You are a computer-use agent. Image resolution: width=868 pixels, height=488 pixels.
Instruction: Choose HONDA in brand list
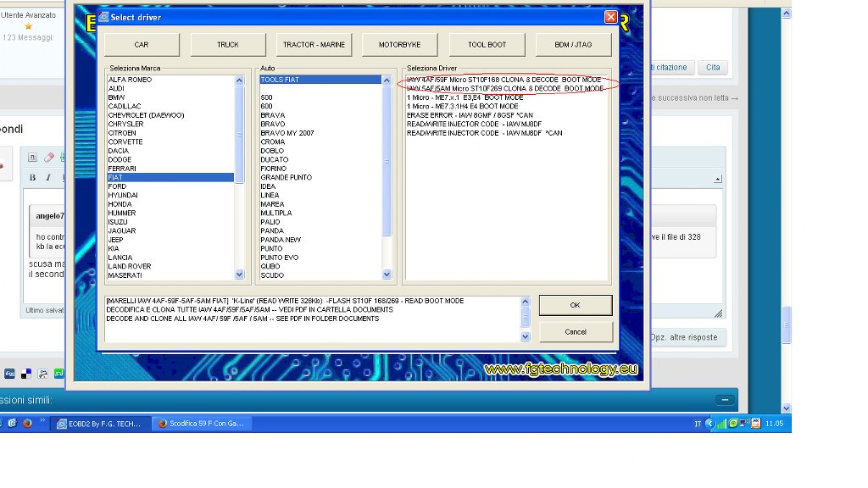click(120, 204)
